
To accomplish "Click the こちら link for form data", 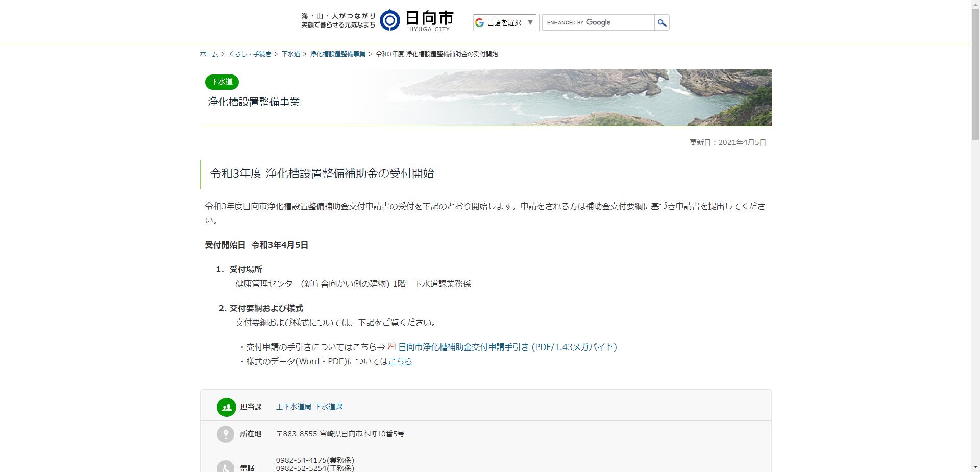I will pos(400,361).
